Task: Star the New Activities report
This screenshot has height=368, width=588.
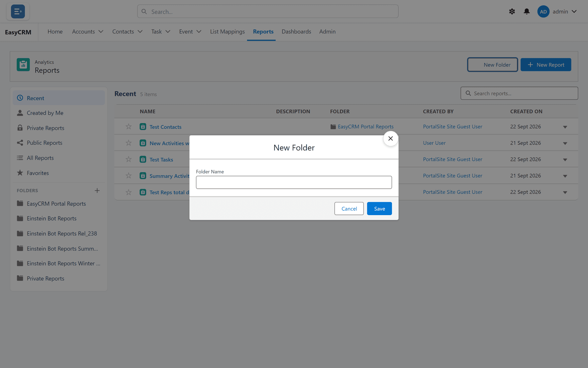Action: click(x=128, y=143)
